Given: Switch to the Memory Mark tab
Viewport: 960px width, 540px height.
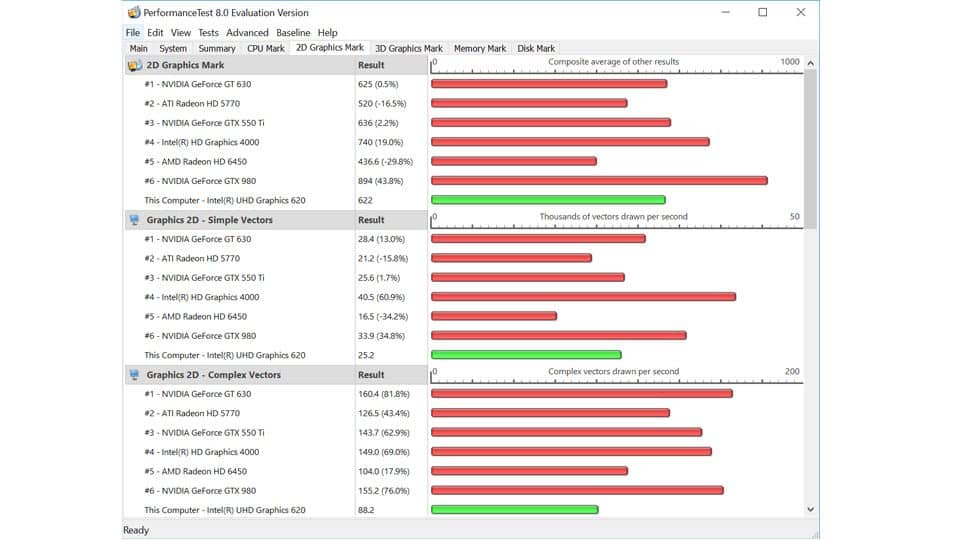Looking at the screenshot, I should (x=480, y=48).
